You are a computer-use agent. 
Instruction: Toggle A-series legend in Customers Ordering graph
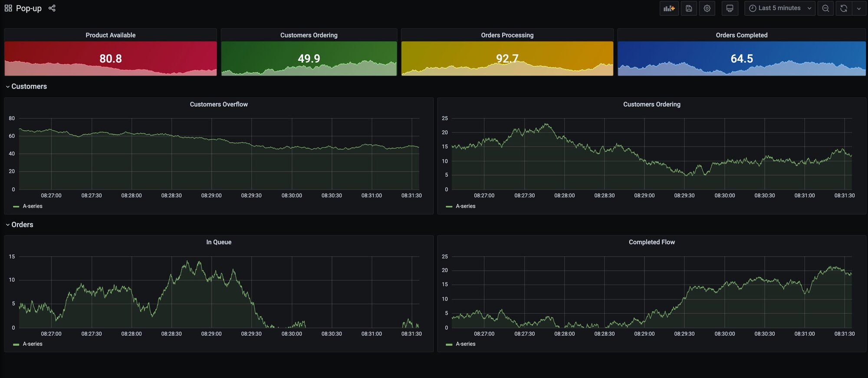[x=466, y=206]
